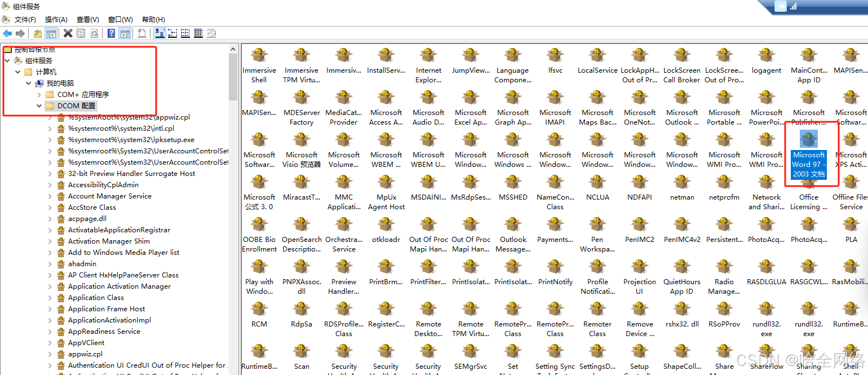
Task: Switch to small icons view
Action: [172, 33]
